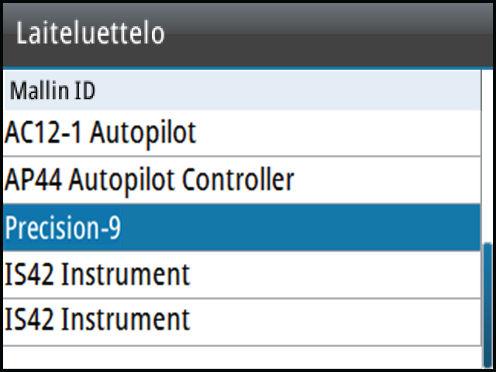Click the word Autopilot in the AC12-1 row

tap(143, 134)
